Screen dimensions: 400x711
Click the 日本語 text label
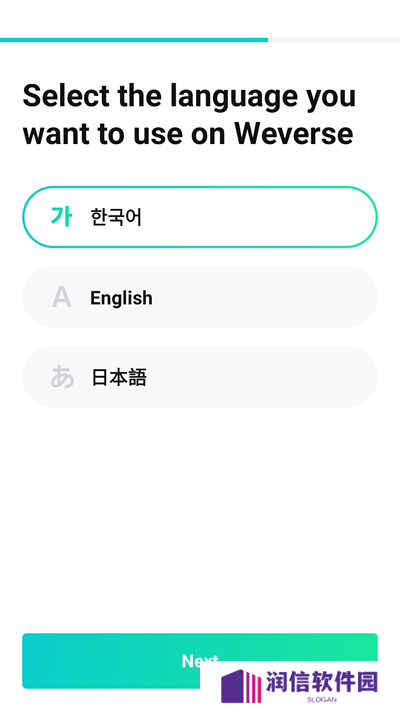[119, 377]
